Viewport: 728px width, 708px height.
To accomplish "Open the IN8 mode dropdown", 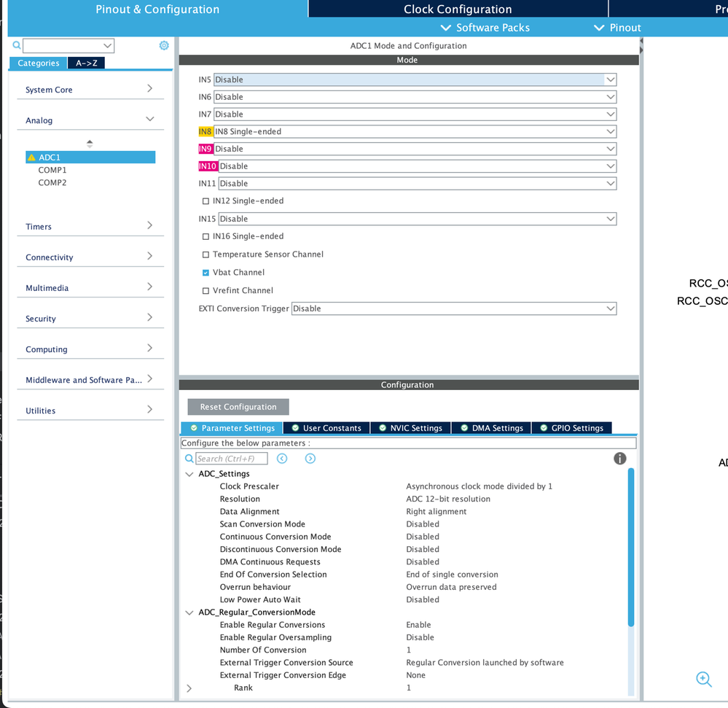I will (x=415, y=131).
